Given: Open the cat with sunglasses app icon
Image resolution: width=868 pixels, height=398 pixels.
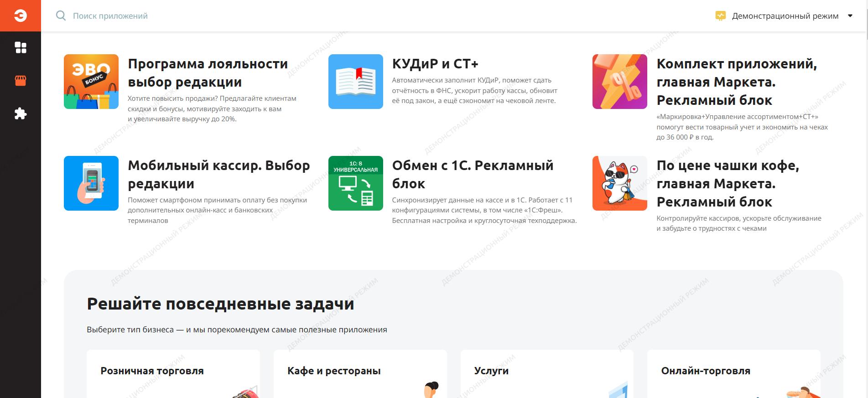Looking at the screenshot, I should [x=620, y=183].
